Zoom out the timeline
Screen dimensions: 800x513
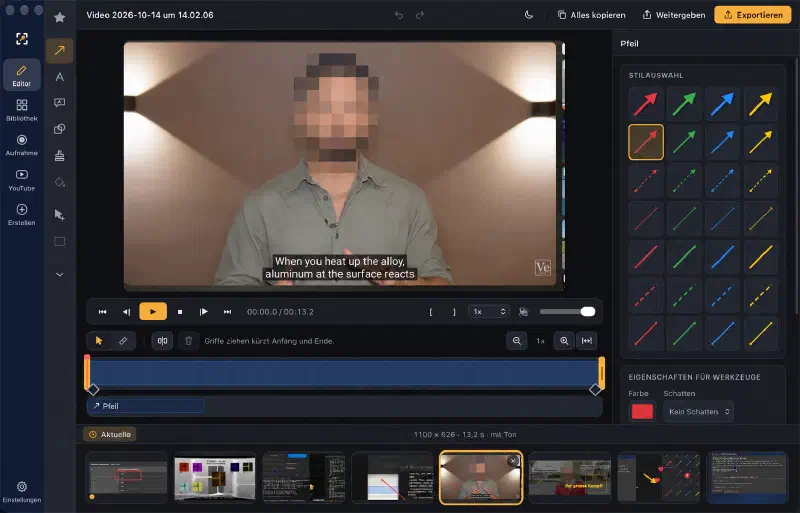(x=516, y=341)
